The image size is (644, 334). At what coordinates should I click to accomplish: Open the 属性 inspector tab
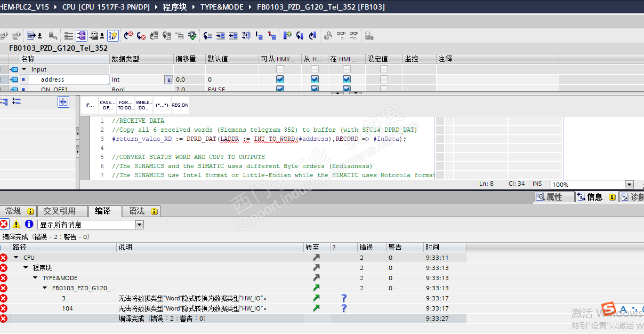[554, 197]
